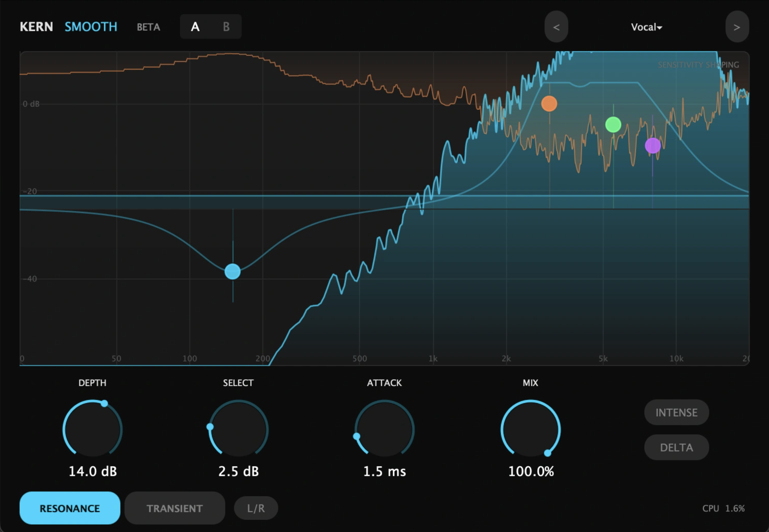This screenshot has width=769, height=532.
Task: Switch to the RESONANCE tab
Action: (x=70, y=508)
